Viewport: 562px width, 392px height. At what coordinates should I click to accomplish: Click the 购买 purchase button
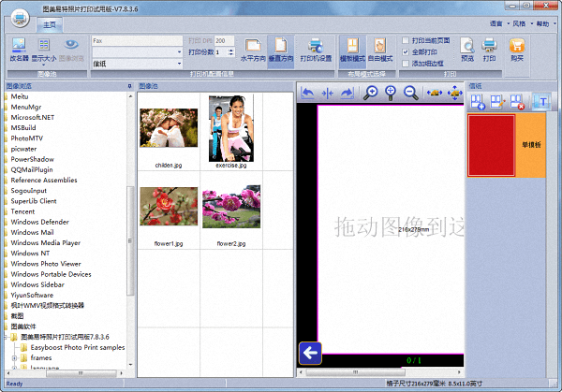(x=516, y=48)
